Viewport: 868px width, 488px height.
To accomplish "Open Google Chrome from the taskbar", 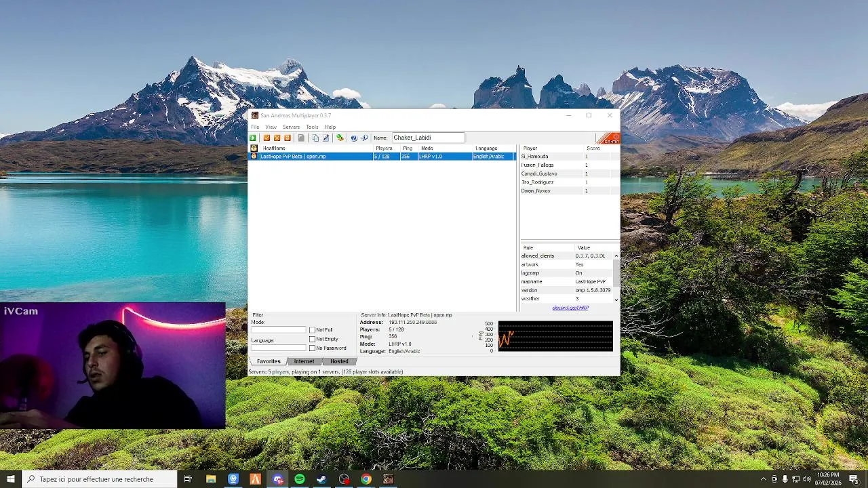I will [366, 479].
